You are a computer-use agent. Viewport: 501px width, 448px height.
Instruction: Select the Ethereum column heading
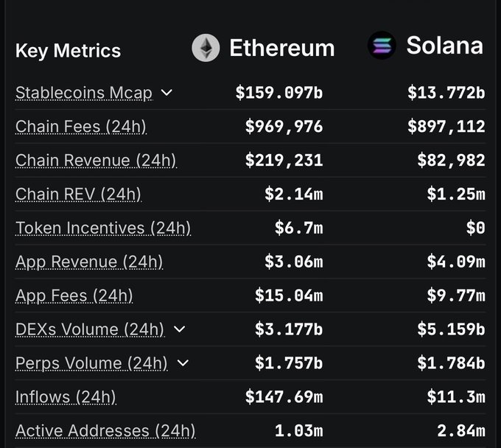click(x=281, y=48)
